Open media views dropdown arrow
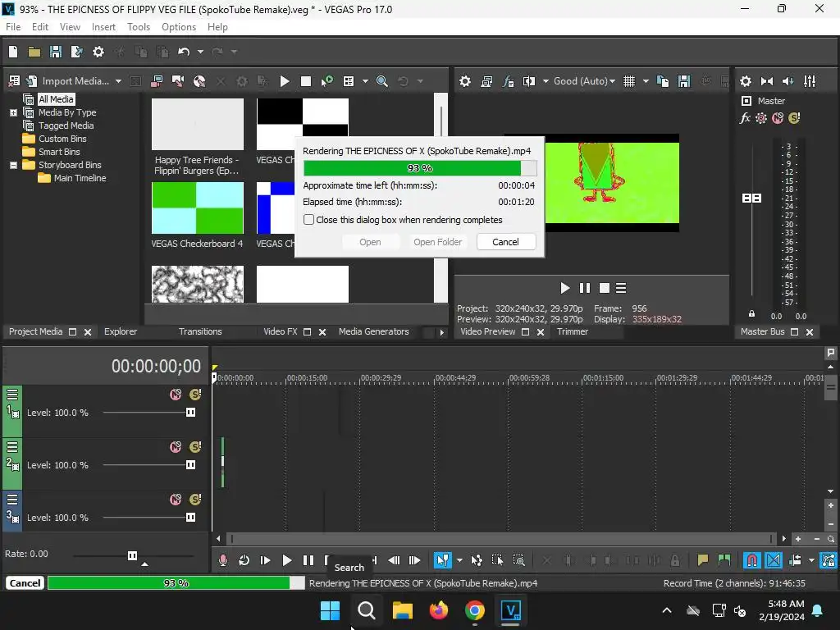 click(365, 81)
